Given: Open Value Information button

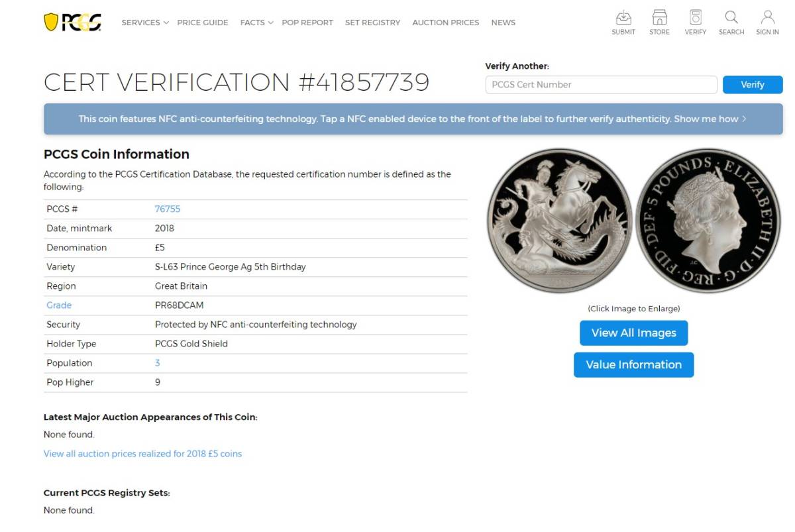Looking at the screenshot, I should 633,365.
